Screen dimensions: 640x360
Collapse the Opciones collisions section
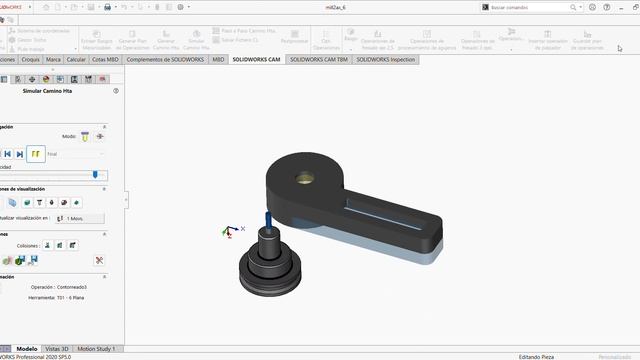click(x=104, y=234)
